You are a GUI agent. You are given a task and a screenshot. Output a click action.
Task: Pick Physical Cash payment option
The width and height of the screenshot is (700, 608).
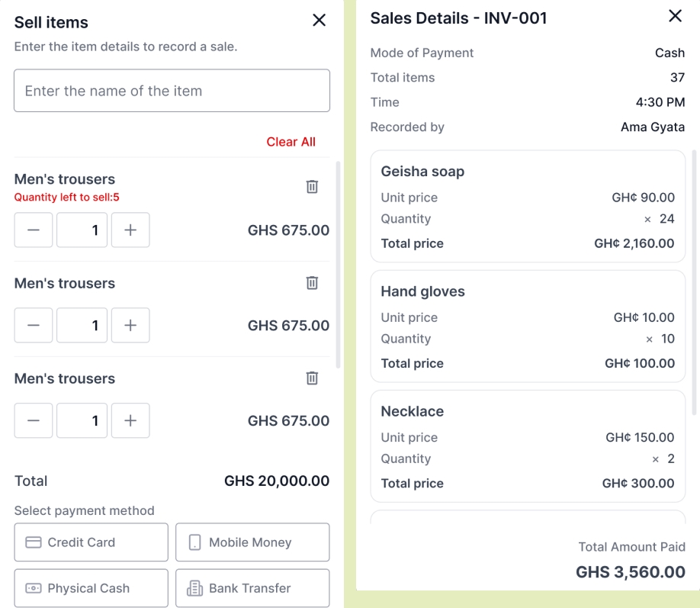click(92, 588)
